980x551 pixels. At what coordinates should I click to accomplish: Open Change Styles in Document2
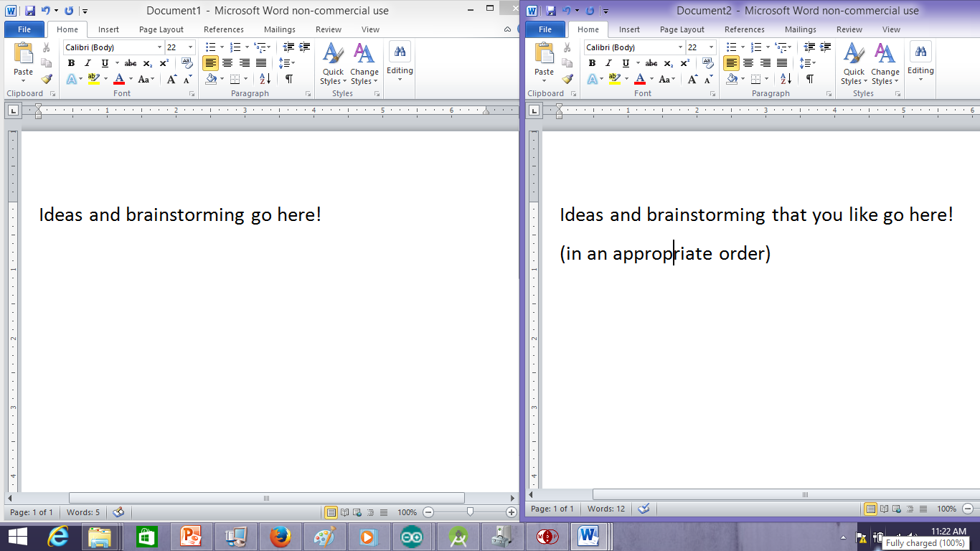point(885,65)
